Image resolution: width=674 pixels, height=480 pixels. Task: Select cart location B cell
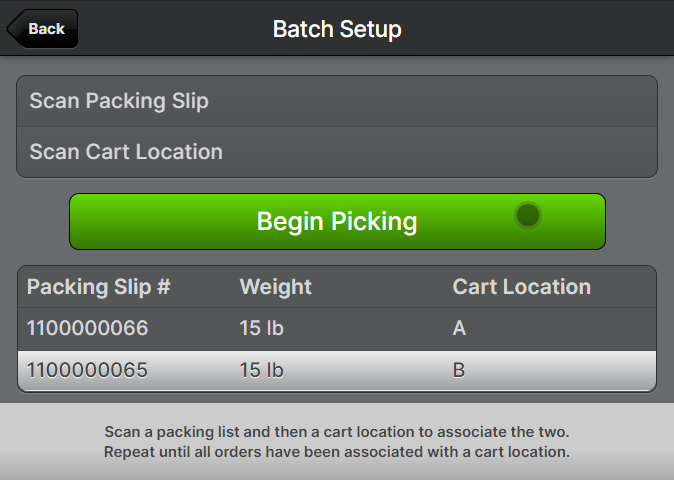tap(460, 371)
